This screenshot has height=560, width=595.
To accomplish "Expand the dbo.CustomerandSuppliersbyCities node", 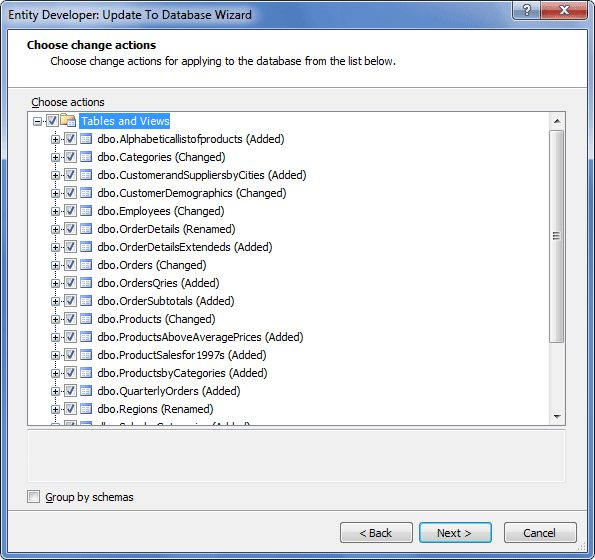I will point(55,175).
